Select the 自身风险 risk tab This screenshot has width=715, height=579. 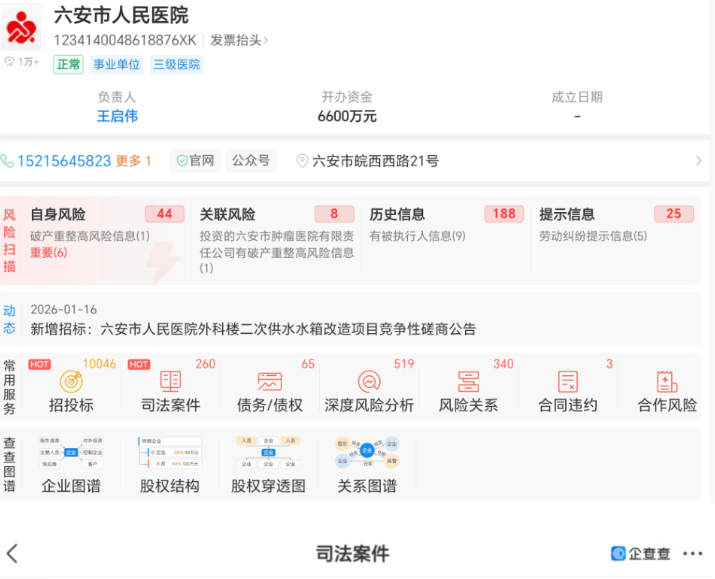pyautogui.click(x=58, y=214)
